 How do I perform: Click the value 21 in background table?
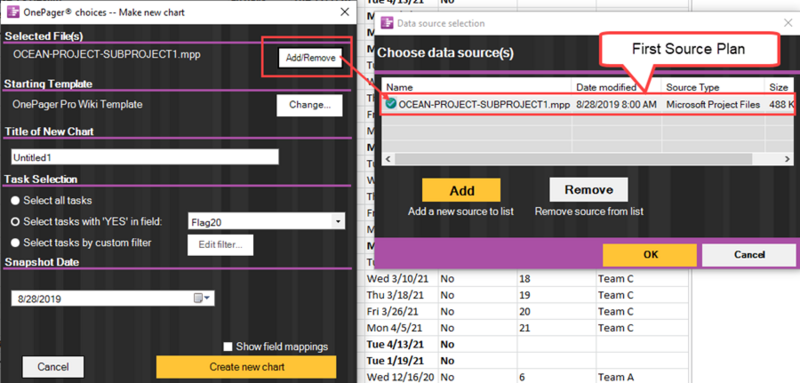tap(525, 328)
